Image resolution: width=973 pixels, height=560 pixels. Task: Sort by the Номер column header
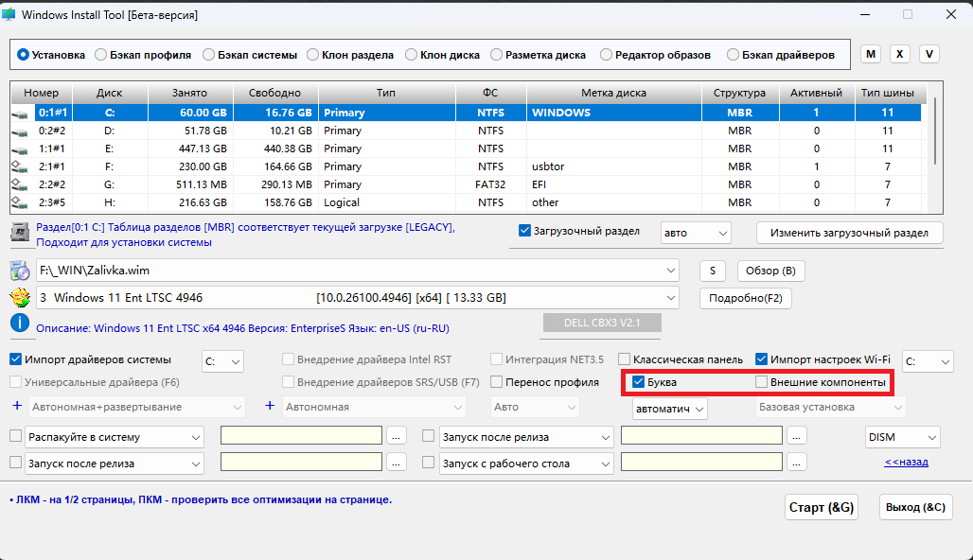(x=42, y=93)
